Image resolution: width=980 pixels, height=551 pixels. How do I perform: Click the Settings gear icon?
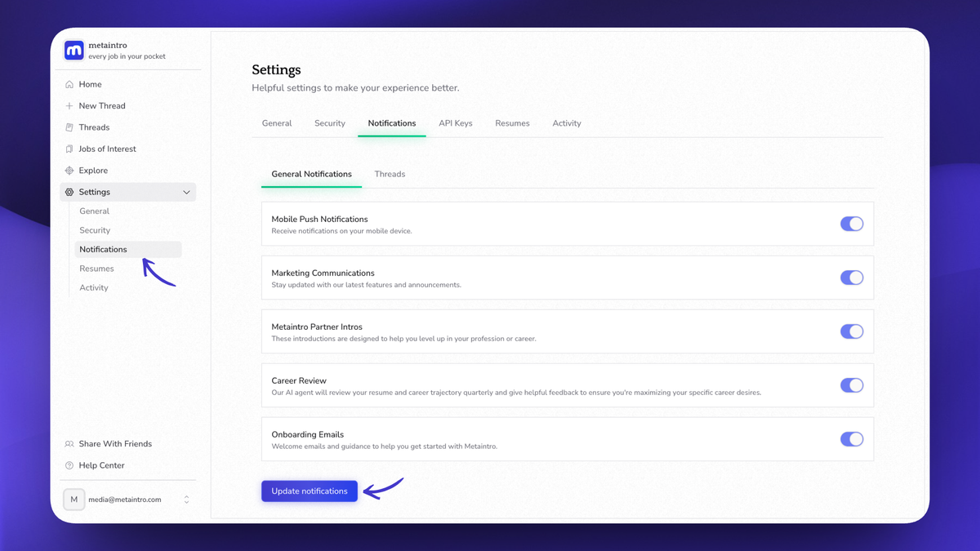point(69,193)
